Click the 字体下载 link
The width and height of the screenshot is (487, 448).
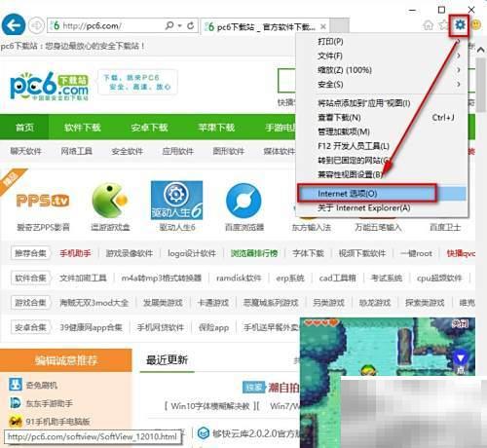[x=308, y=253]
